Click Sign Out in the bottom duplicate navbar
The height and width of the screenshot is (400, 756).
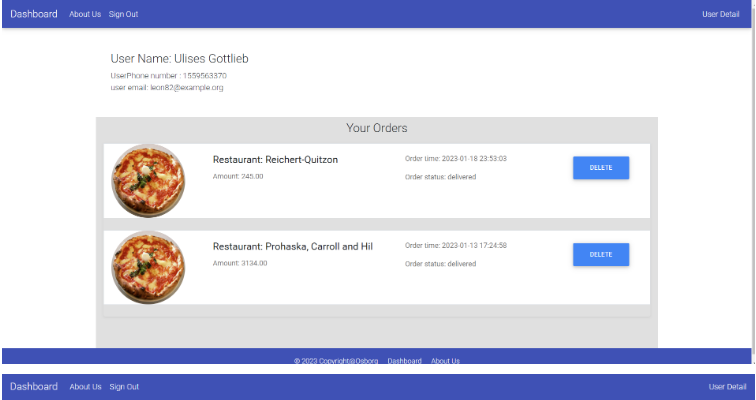pos(124,387)
